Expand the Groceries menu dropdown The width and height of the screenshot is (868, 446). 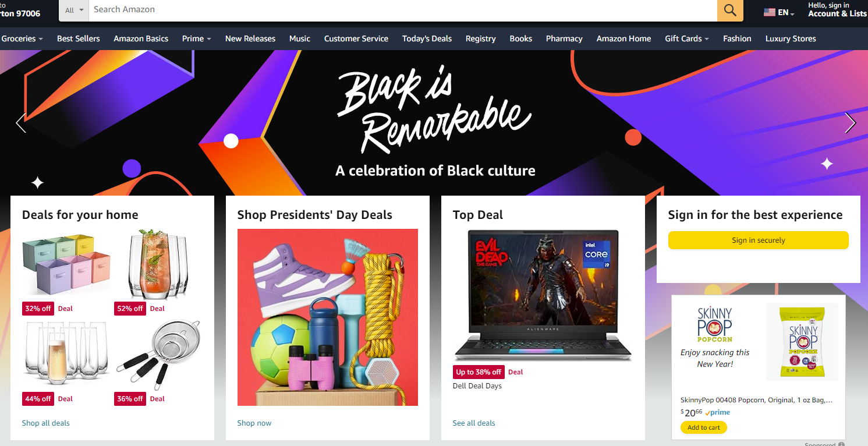[x=22, y=38]
